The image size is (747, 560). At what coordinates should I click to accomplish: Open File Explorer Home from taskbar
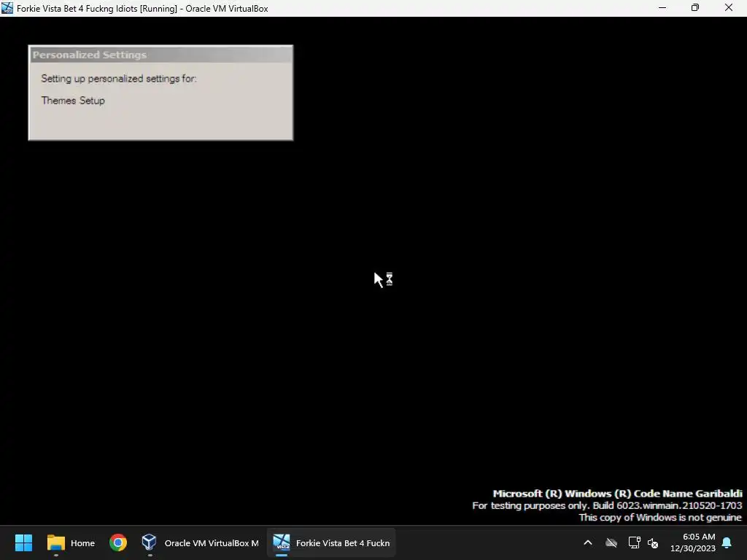coord(71,542)
